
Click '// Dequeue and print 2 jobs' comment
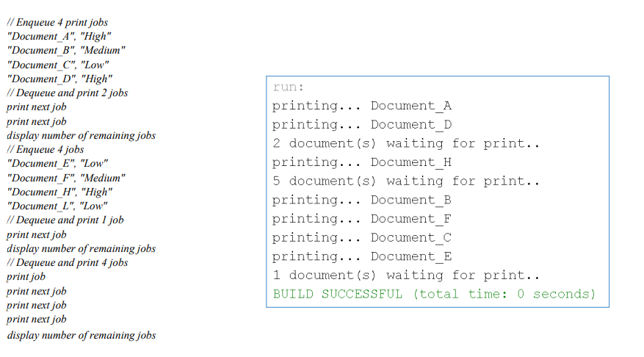click(x=68, y=93)
